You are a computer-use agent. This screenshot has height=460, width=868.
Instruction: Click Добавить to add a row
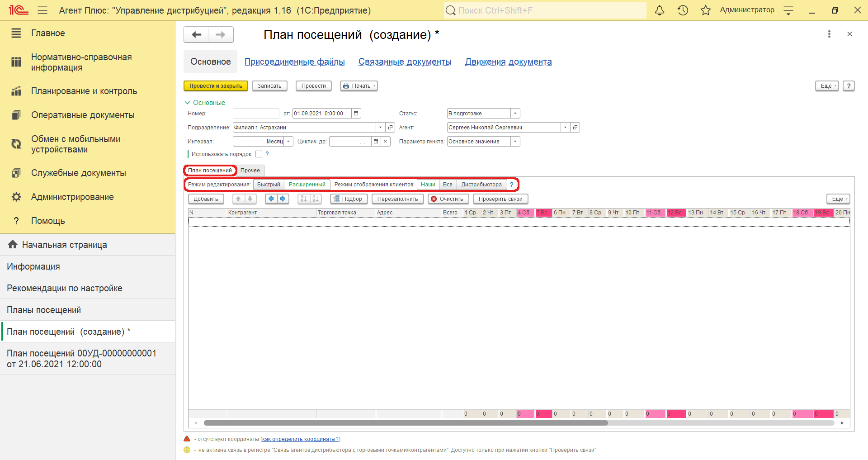(x=206, y=199)
